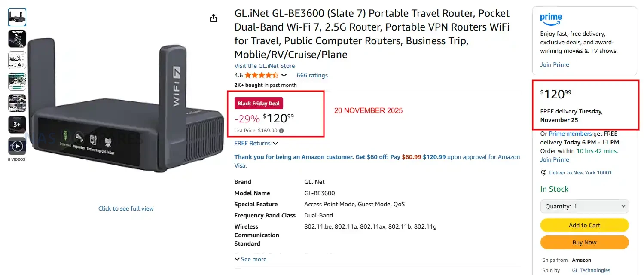Click the List Price info icon
Image resolution: width=644 pixels, height=275 pixels.
281,131
